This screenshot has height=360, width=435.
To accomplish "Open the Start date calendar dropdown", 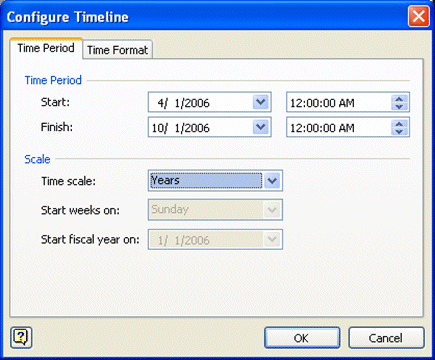I will [261, 102].
